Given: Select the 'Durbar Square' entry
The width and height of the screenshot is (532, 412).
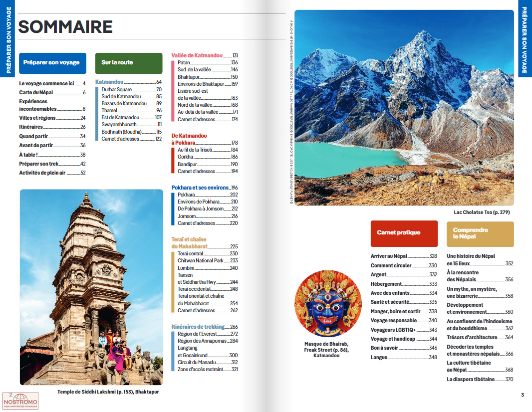Looking at the screenshot, I should pos(132,89).
